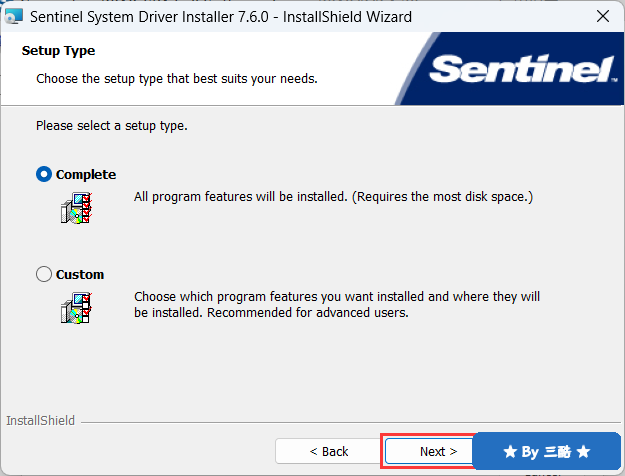Screen dimensions: 625x476
Task: Click "Choose which program features" description text
Action: point(337,305)
